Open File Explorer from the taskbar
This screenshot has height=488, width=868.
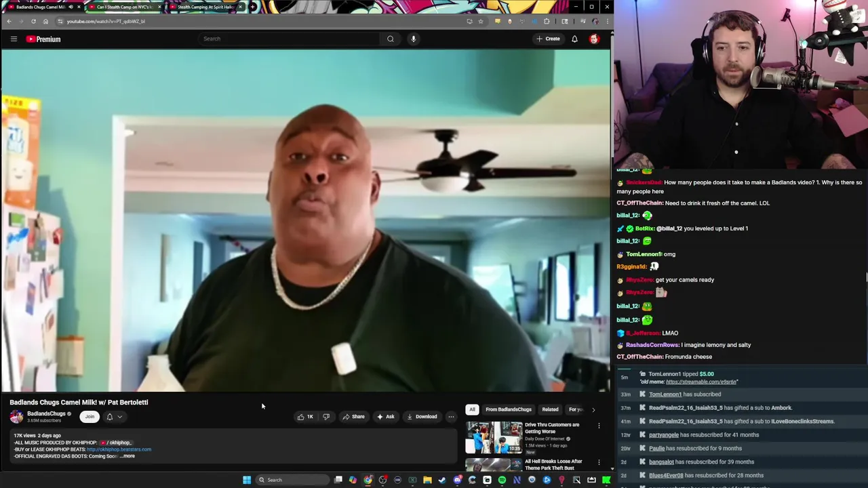(x=427, y=480)
